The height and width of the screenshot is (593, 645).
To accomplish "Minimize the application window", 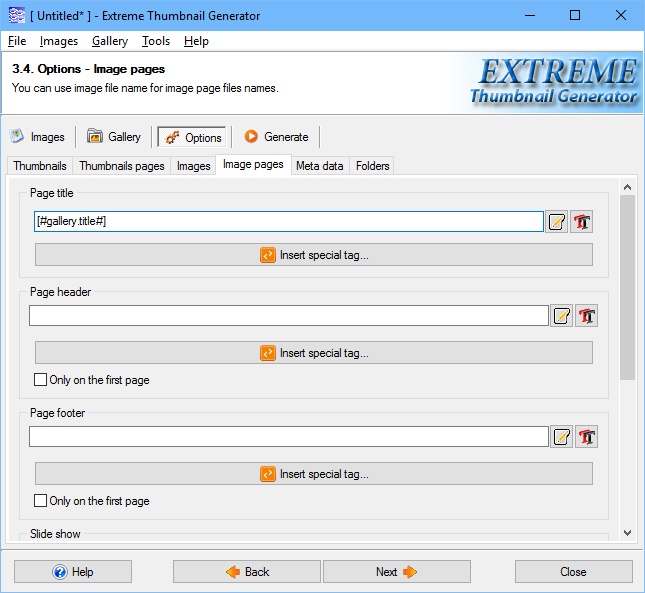I will (x=530, y=16).
